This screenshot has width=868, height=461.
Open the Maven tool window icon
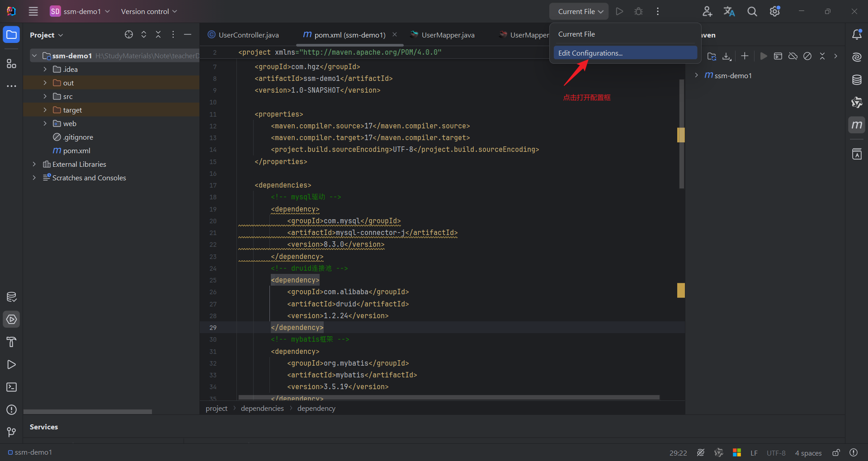point(857,125)
